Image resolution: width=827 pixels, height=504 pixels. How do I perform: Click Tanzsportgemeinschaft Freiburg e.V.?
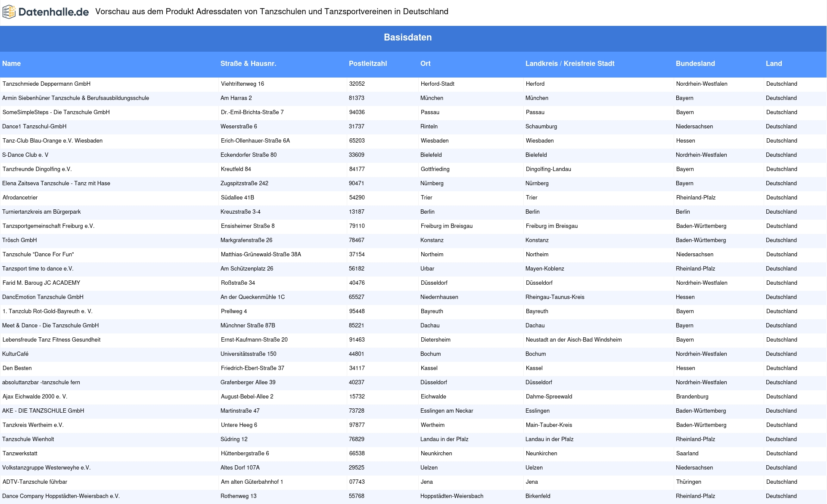[48, 226]
